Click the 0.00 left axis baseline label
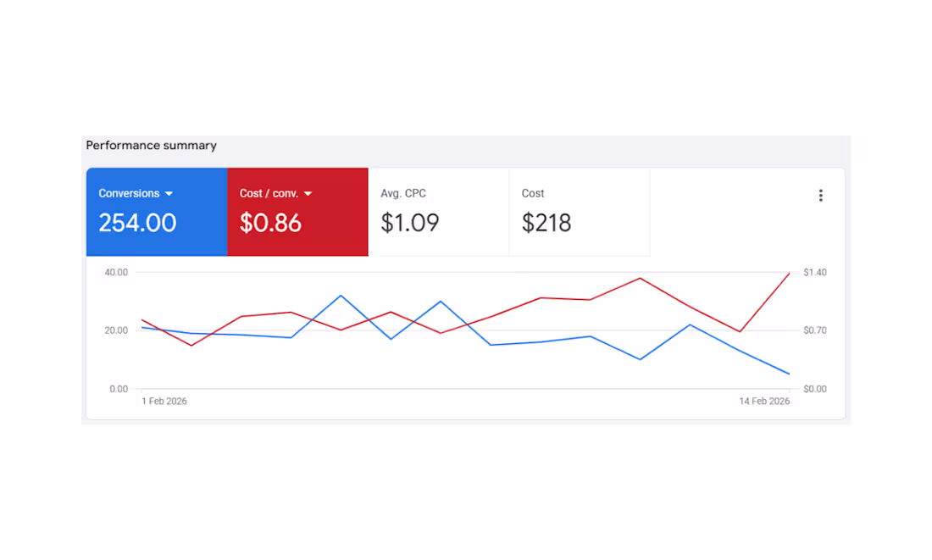 [119, 389]
